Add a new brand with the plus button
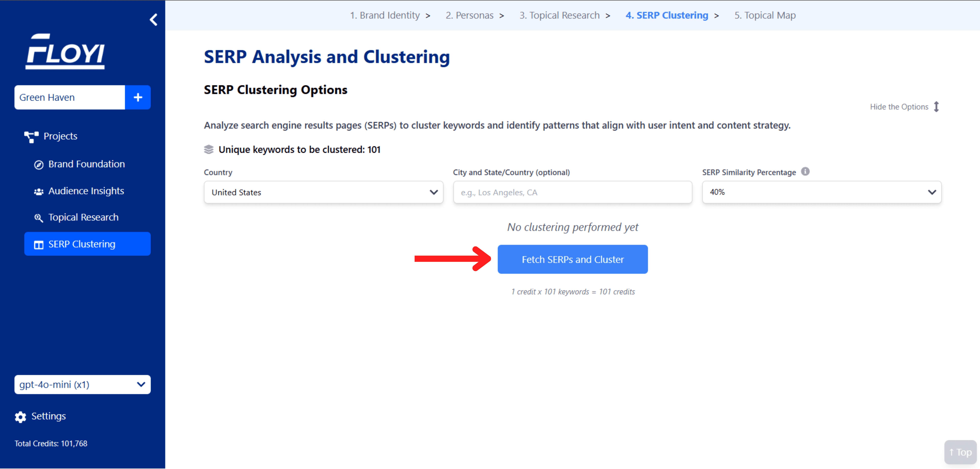The width and height of the screenshot is (980, 469). click(138, 97)
